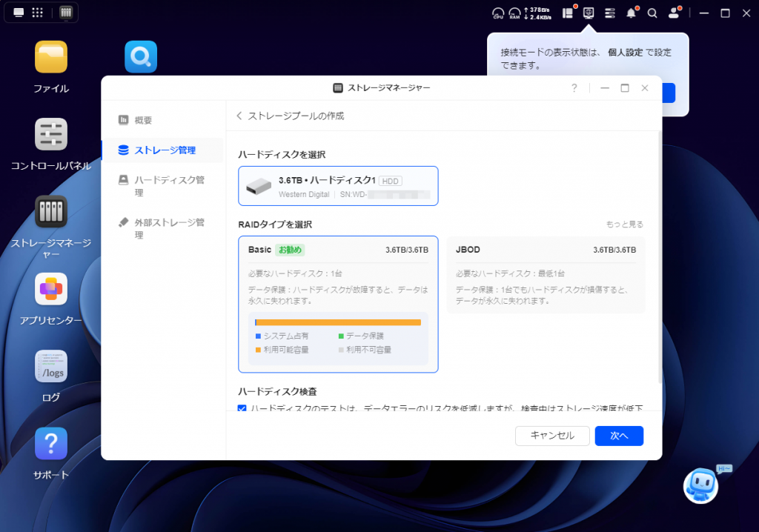The image size is (759, 532).
Task: Click the notification bell icon
Action: 631,13
